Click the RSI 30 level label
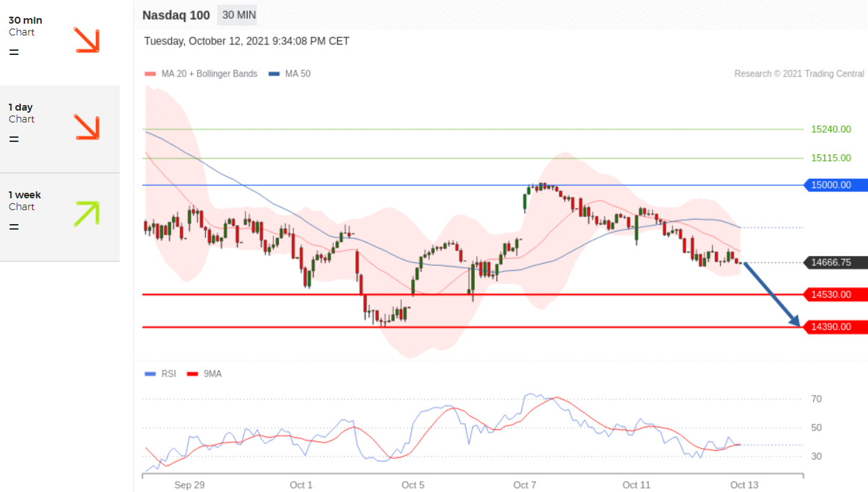This screenshot has width=868, height=492. (x=817, y=457)
